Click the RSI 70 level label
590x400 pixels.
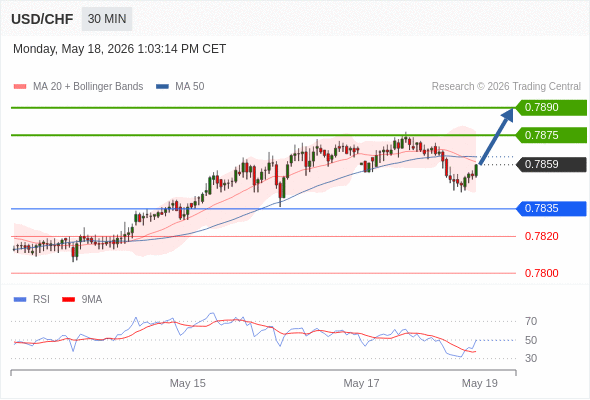[x=531, y=321]
